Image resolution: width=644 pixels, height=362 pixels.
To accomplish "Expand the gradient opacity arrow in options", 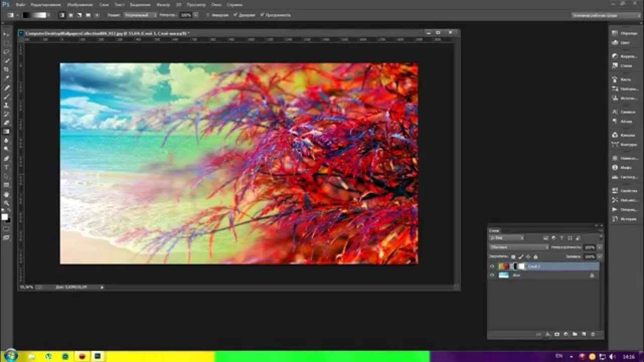I will [x=195, y=15].
